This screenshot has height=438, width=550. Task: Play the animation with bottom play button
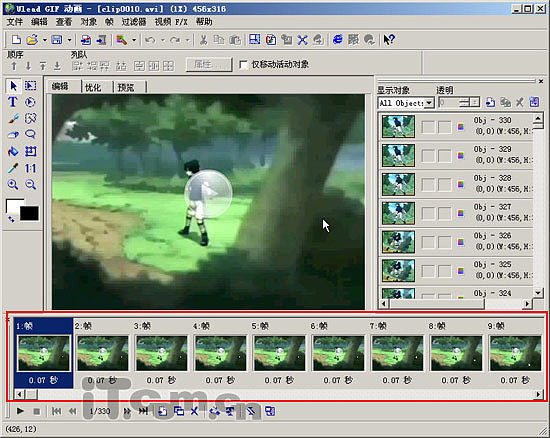pos(20,411)
